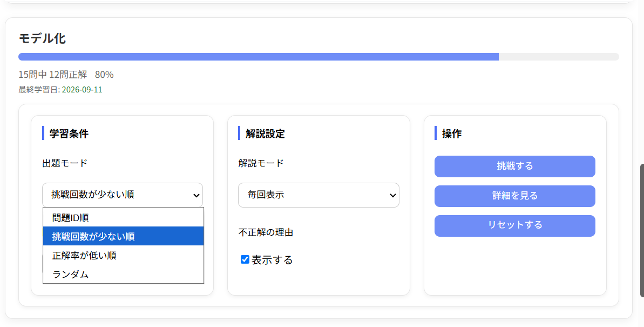Click the 出題モード label
The width and height of the screenshot is (644, 327).
point(65,163)
